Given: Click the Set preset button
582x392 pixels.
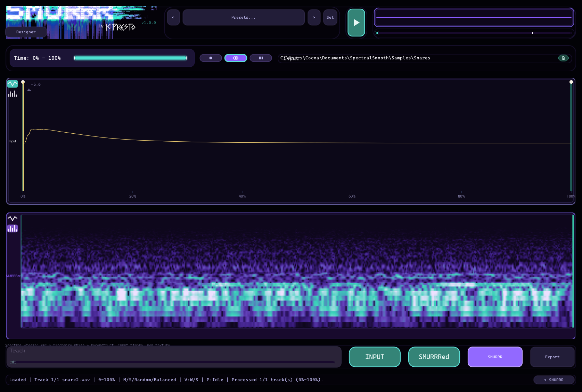Looking at the screenshot, I should click(x=330, y=17).
